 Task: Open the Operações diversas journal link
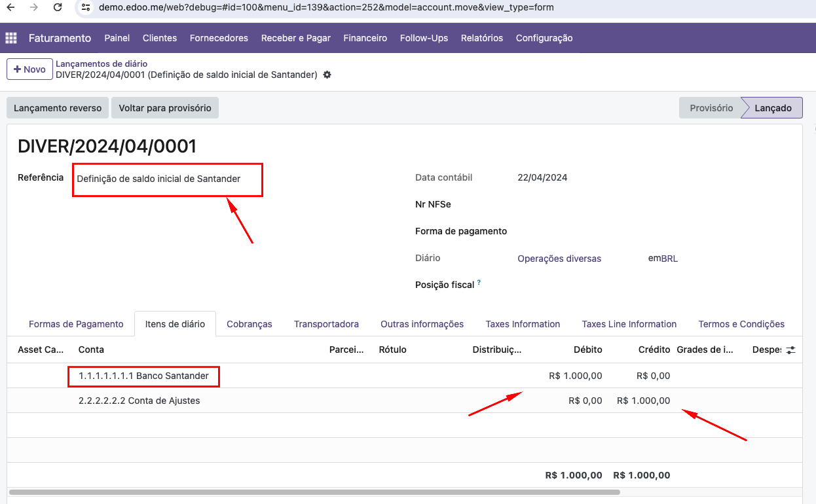point(559,259)
